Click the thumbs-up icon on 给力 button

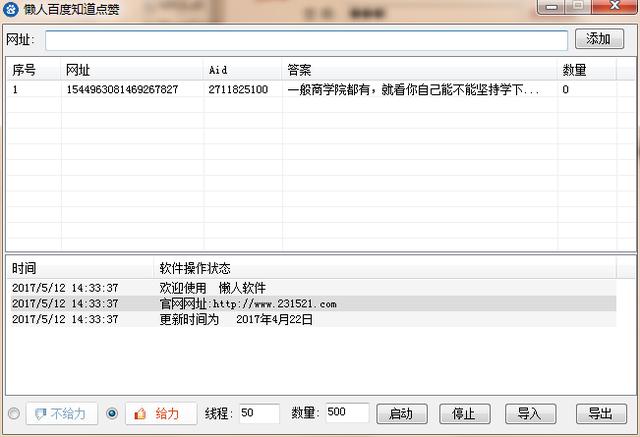(x=140, y=414)
